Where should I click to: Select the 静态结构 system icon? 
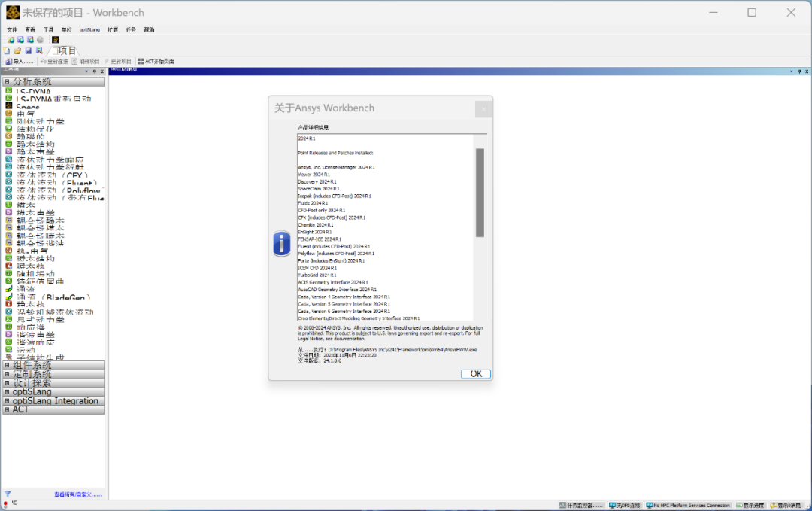[9, 144]
